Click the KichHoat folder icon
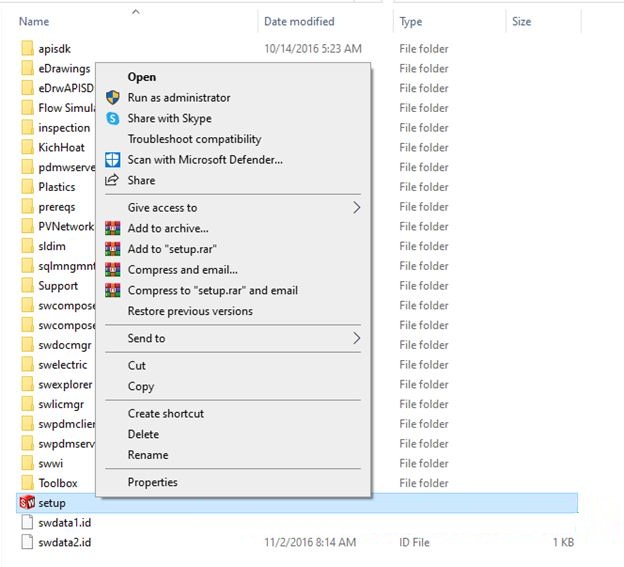The width and height of the screenshot is (624, 567). tap(27, 147)
